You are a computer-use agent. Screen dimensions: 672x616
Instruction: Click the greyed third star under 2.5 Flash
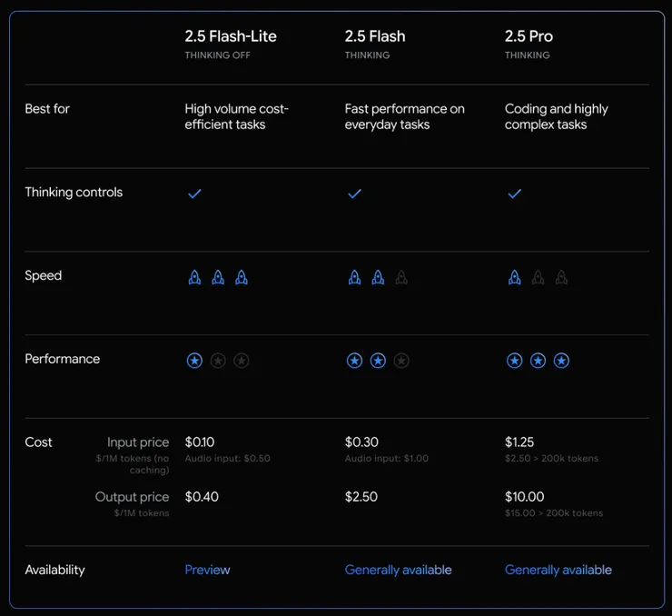tap(401, 361)
